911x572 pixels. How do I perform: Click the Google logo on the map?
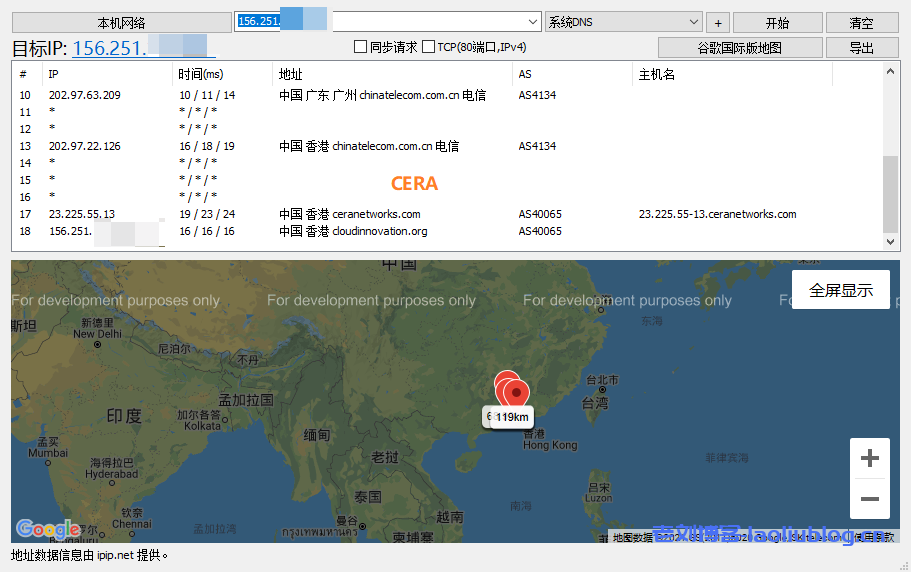click(48, 529)
